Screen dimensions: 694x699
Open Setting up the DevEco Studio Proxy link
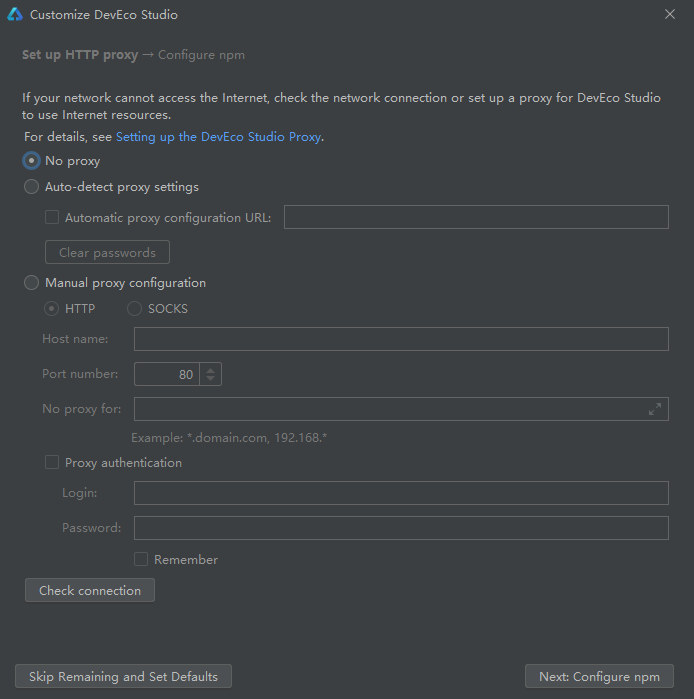tap(218, 137)
